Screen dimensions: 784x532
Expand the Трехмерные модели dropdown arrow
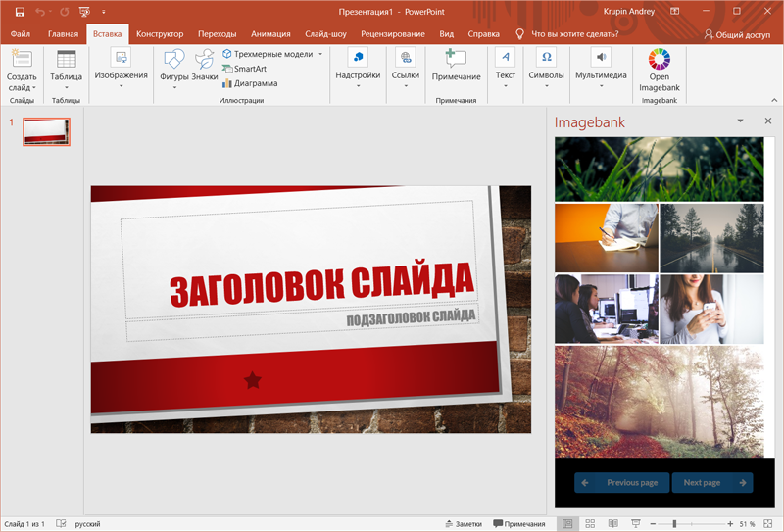tap(320, 54)
